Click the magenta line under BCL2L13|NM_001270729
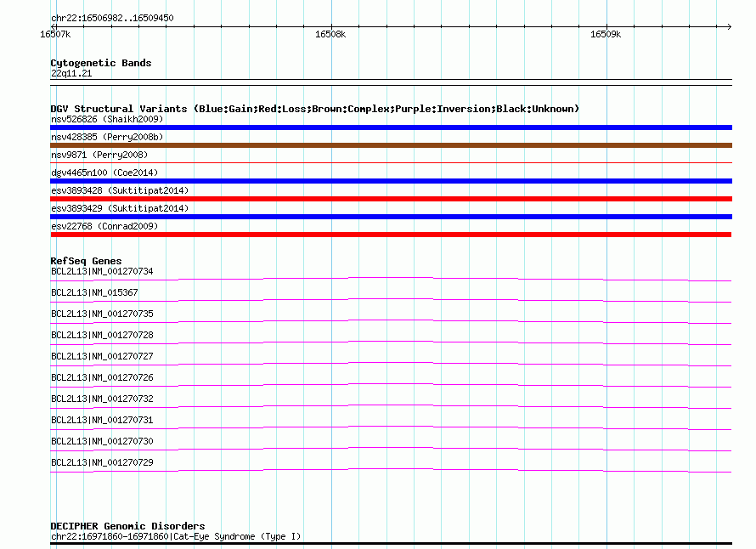This screenshot has width=756, height=549. (391, 470)
